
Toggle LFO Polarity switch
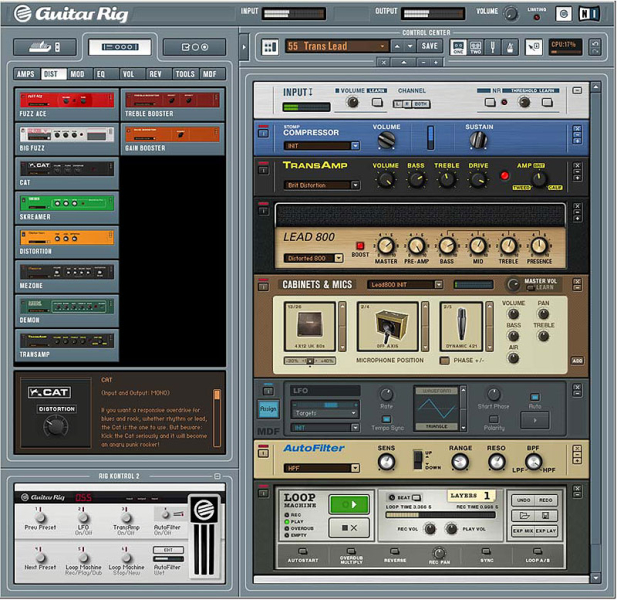(494, 419)
